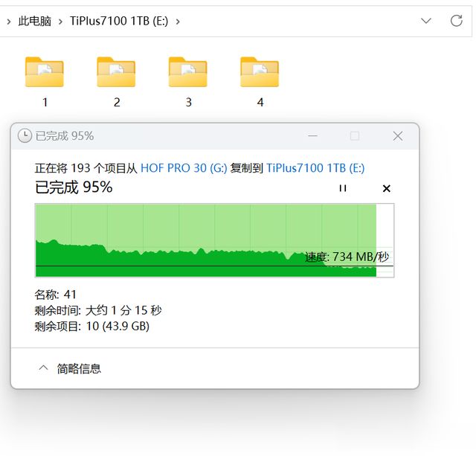The height and width of the screenshot is (456, 476).
Task: Open folder named 1
Action: point(45,82)
